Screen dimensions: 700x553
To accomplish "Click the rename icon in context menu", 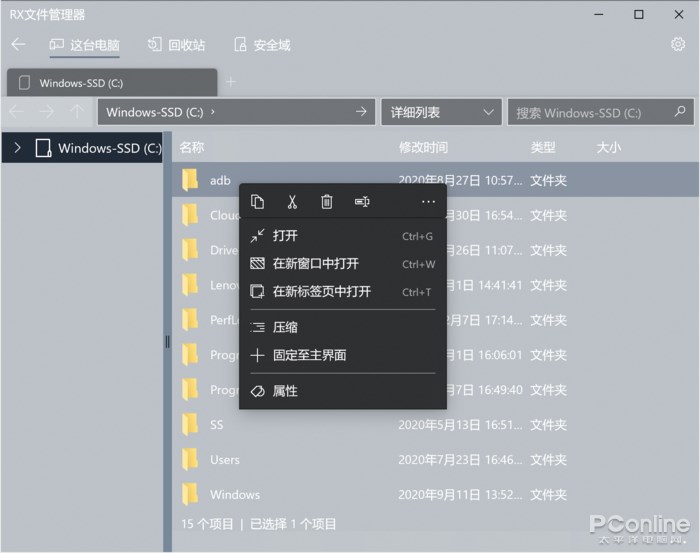I will tap(362, 202).
